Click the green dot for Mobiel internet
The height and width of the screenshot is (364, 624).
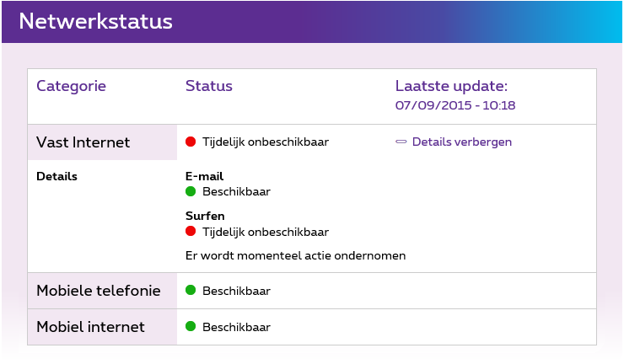click(191, 326)
